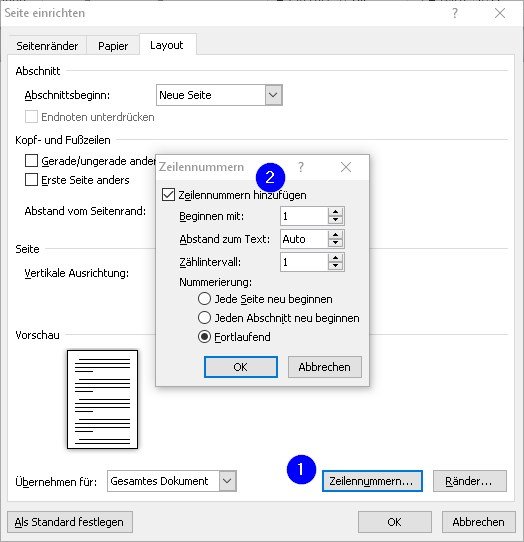Click the Ränder... button
Image resolution: width=524 pixels, height=542 pixels.
[x=470, y=481]
